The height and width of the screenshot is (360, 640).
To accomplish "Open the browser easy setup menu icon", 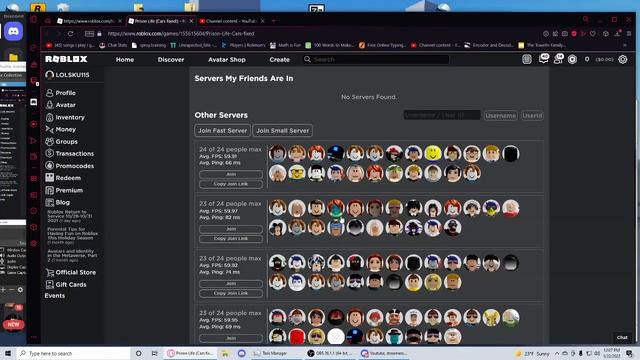I will pos(629,33).
